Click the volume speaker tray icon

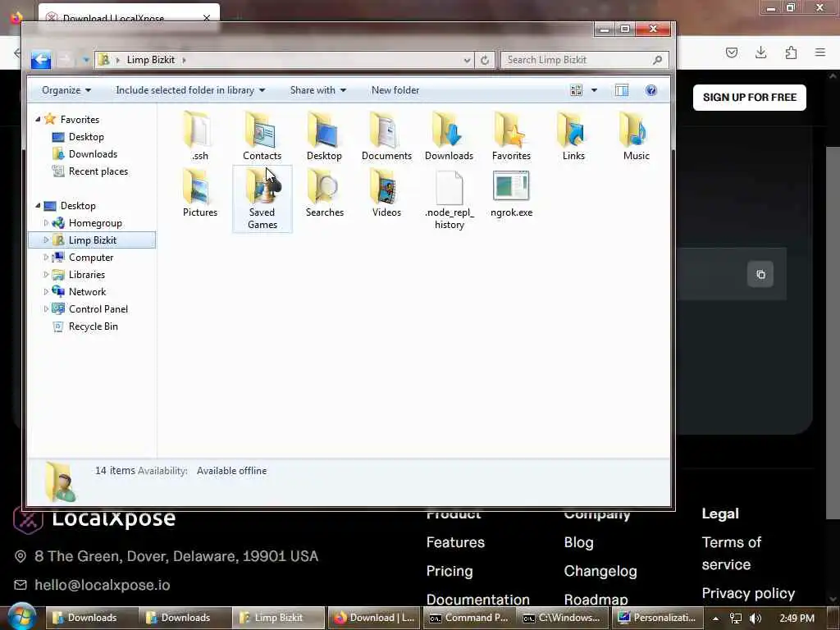pyautogui.click(x=756, y=619)
